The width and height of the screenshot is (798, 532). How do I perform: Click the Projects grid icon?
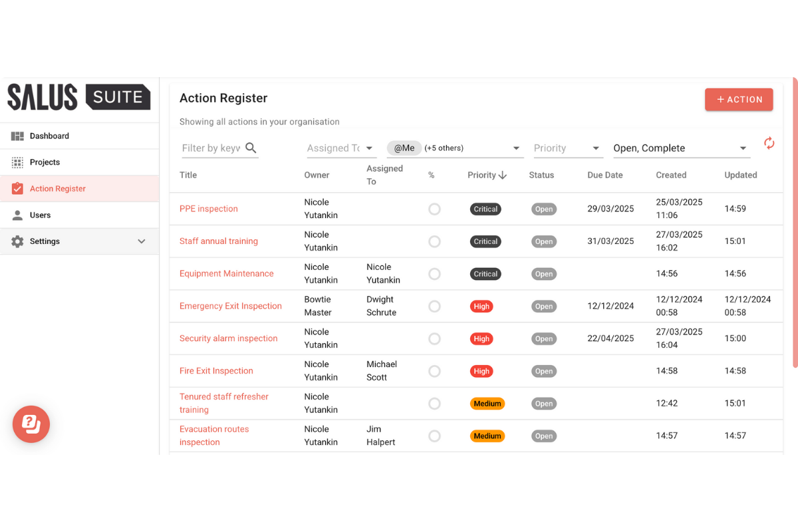(17, 162)
